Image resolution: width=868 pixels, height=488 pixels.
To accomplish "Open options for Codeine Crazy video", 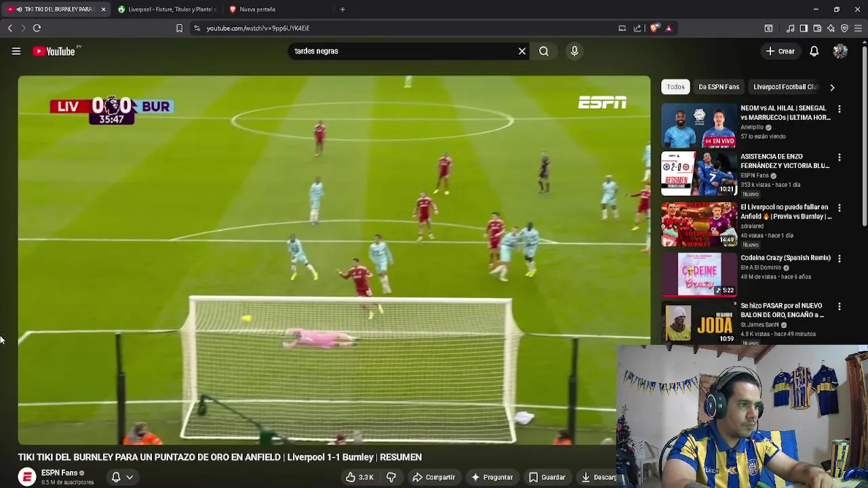I will (x=840, y=258).
